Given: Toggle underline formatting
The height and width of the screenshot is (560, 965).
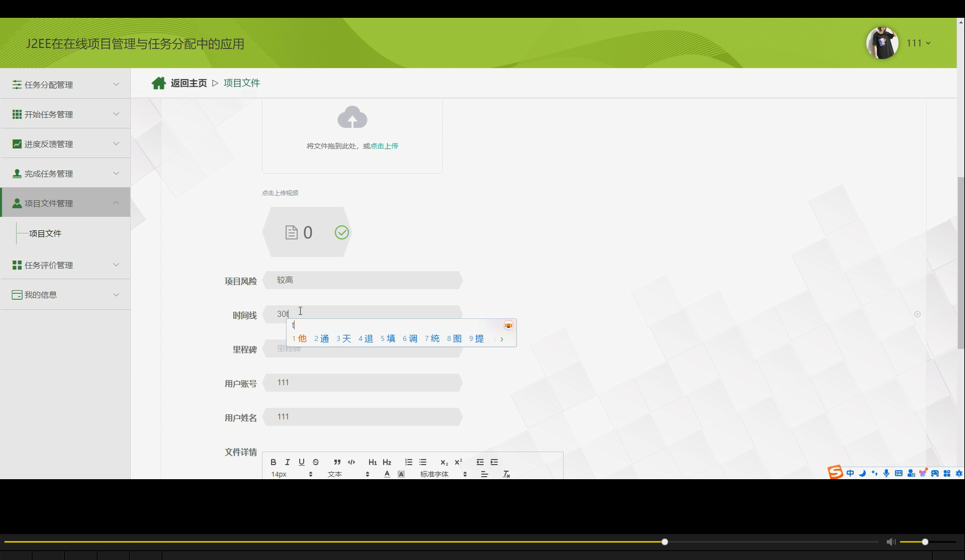Looking at the screenshot, I should 301,462.
